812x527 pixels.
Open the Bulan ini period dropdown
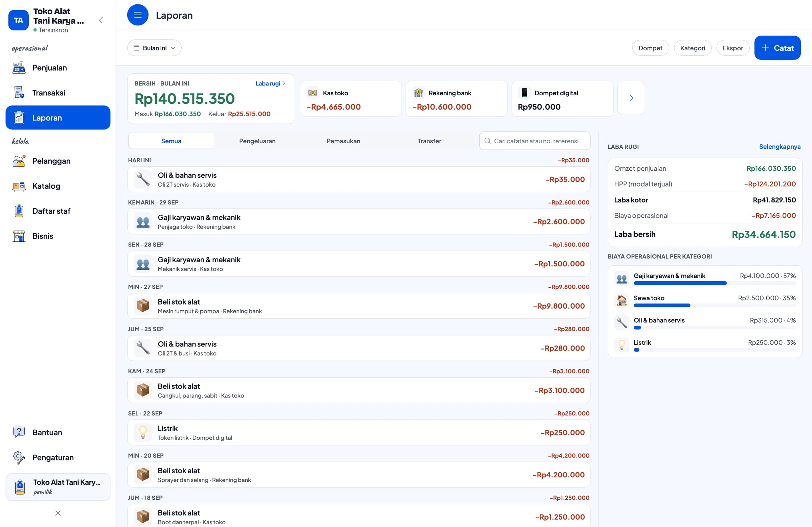(x=154, y=48)
